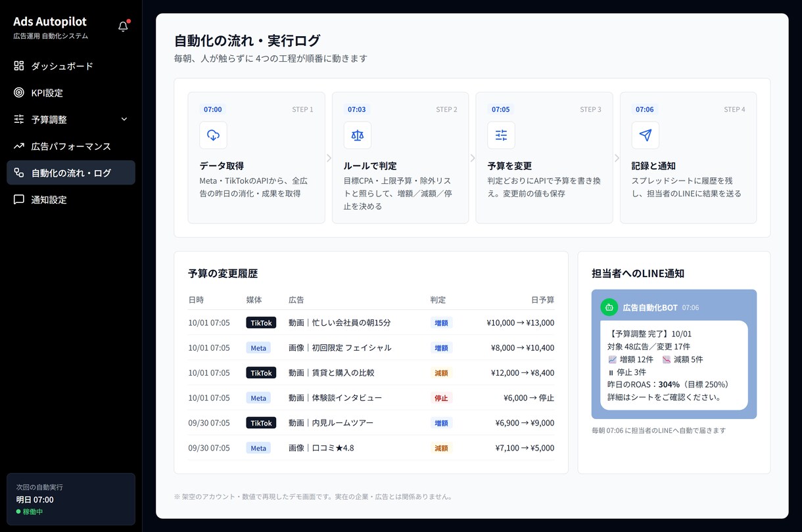Click the 自動化の流れ・ログ workflow icon

click(19, 173)
